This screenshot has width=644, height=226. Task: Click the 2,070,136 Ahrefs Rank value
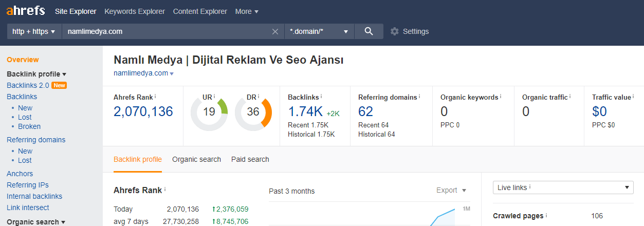[x=143, y=111]
